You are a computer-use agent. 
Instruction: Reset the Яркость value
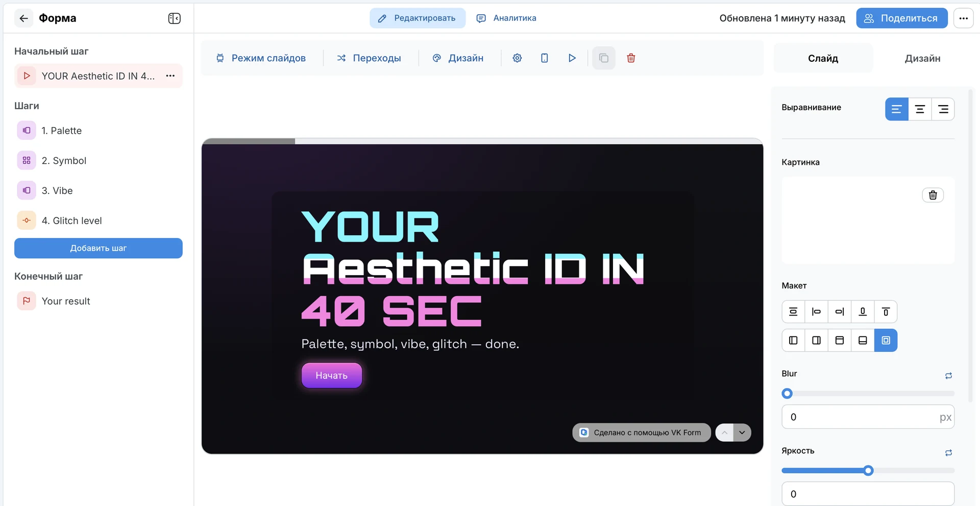(948, 453)
